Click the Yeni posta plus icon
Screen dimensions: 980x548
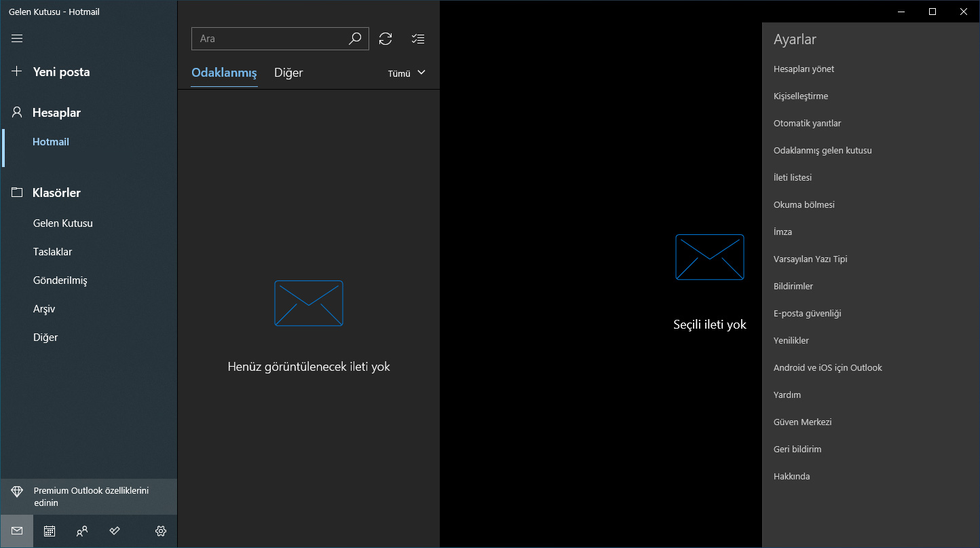(x=17, y=71)
